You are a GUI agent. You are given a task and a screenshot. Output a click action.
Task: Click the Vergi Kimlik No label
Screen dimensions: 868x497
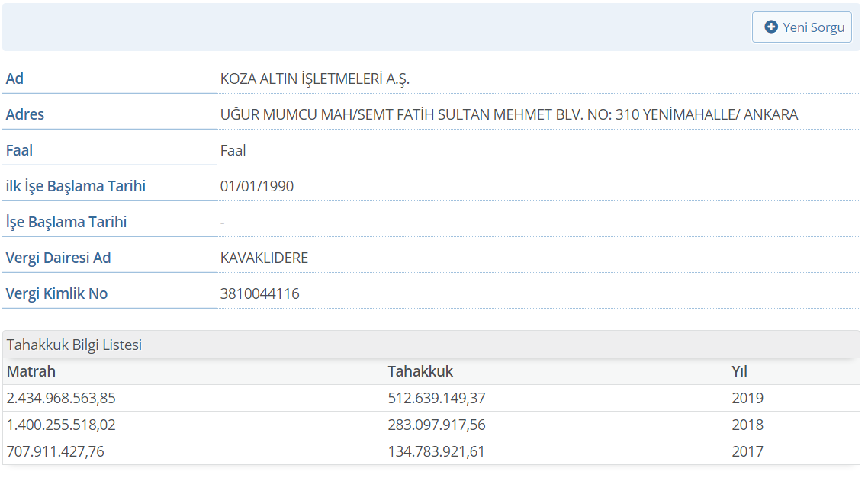(56, 293)
